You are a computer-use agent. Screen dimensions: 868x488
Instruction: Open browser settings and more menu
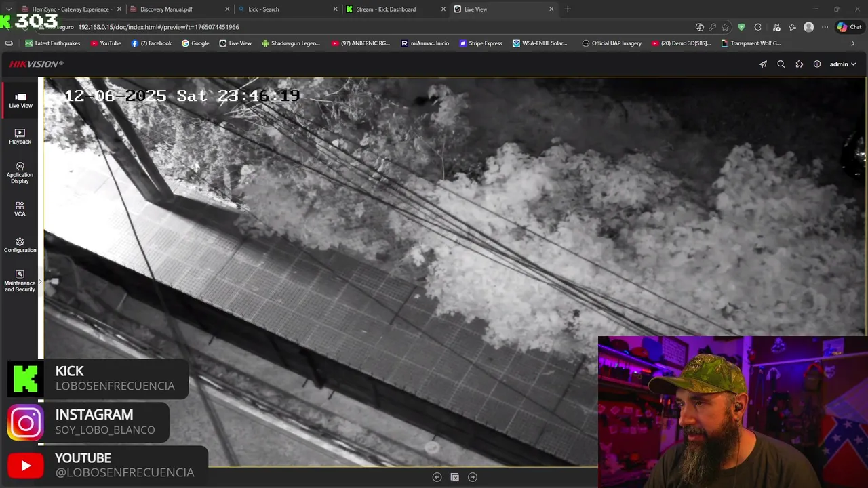point(825,27)
